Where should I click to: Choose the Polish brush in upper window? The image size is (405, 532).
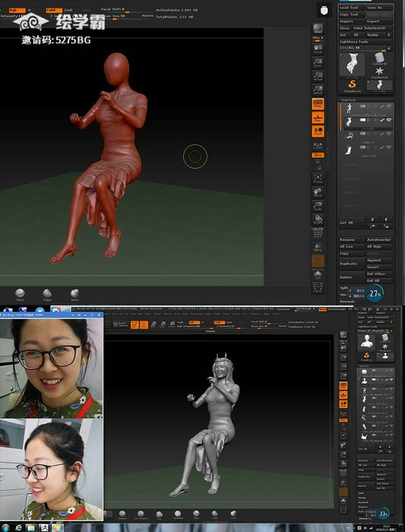coord(47,295)
